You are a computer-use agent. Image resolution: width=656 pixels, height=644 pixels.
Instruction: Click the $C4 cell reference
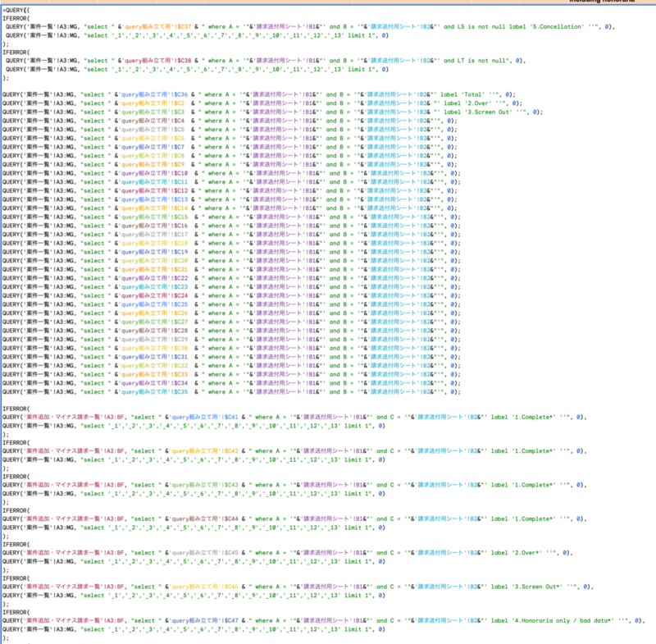coord(177,121)
